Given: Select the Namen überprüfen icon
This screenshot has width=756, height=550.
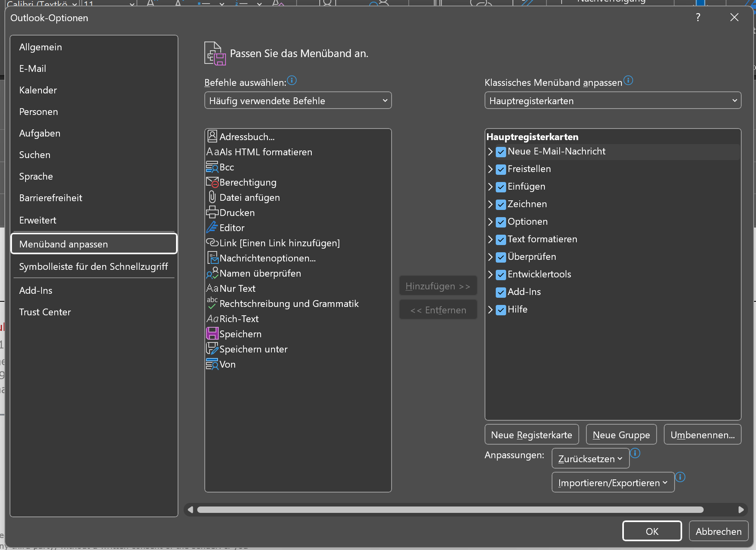Looking at the screenshot, I should (x=212, y=273).
